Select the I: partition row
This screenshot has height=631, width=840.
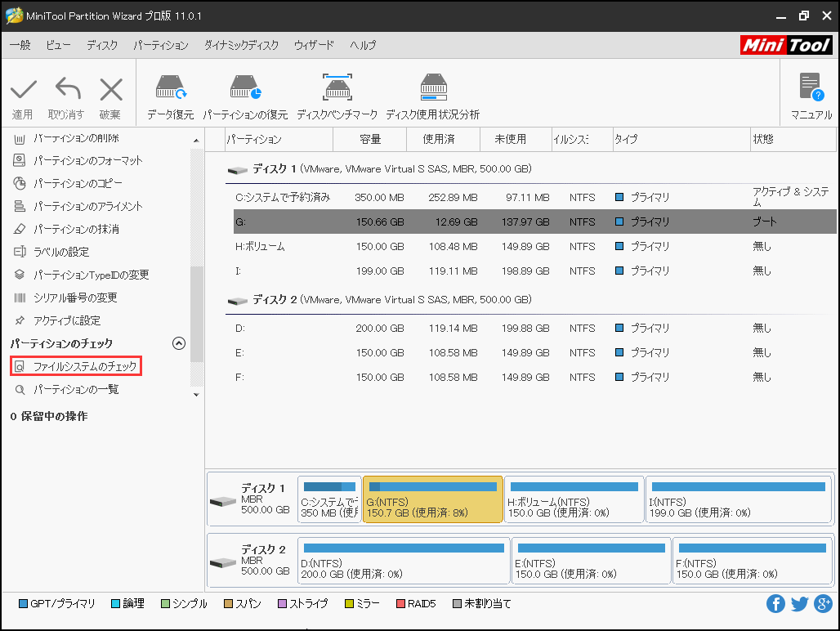534,271
